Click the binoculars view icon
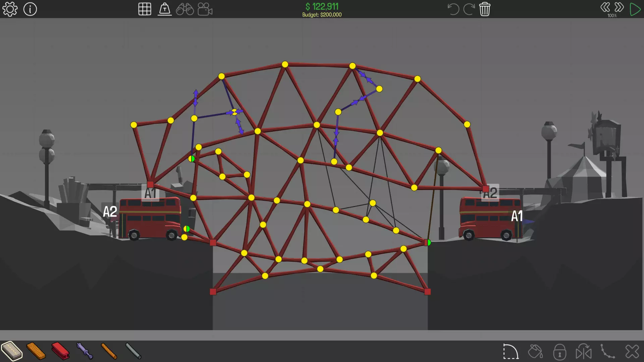The width and height of the screenshot is (644, 362). tap(185, 9)
